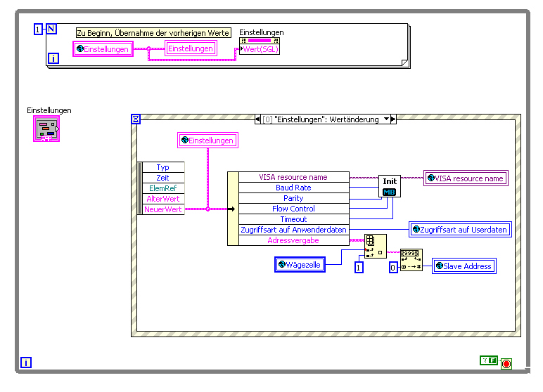Click the event structure timeout hourglass terminal

point(136,119)
